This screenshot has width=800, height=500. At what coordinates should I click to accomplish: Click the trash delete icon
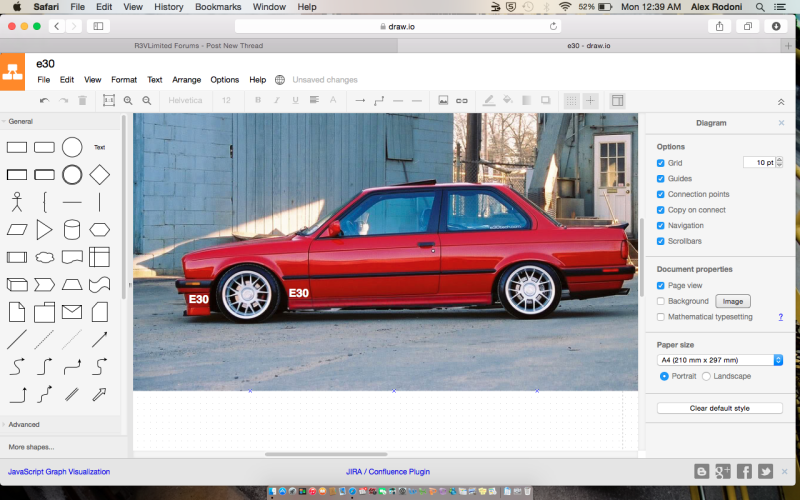coord(82,101)
